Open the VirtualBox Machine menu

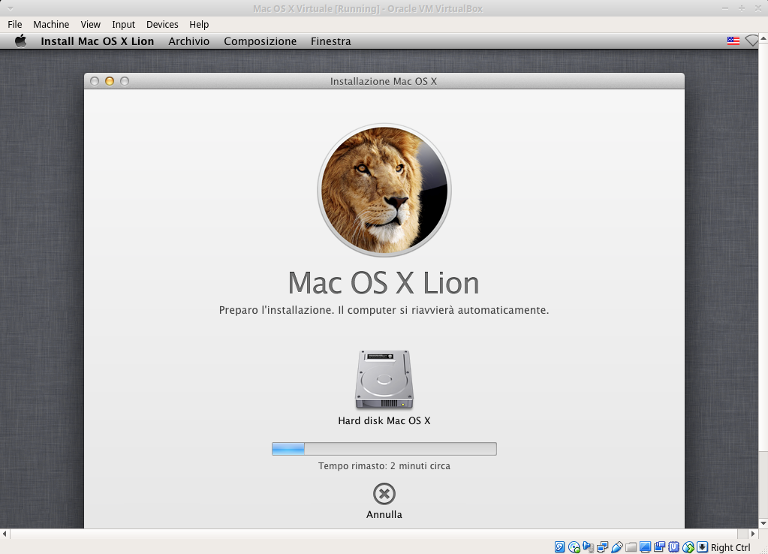tap(51, 24)
